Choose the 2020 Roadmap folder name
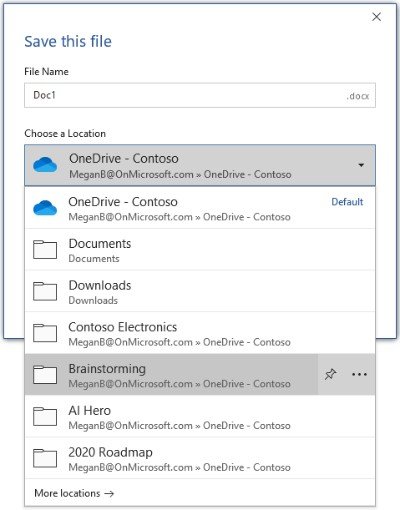This screenshot has width=400, height=510. click(110, 452)
